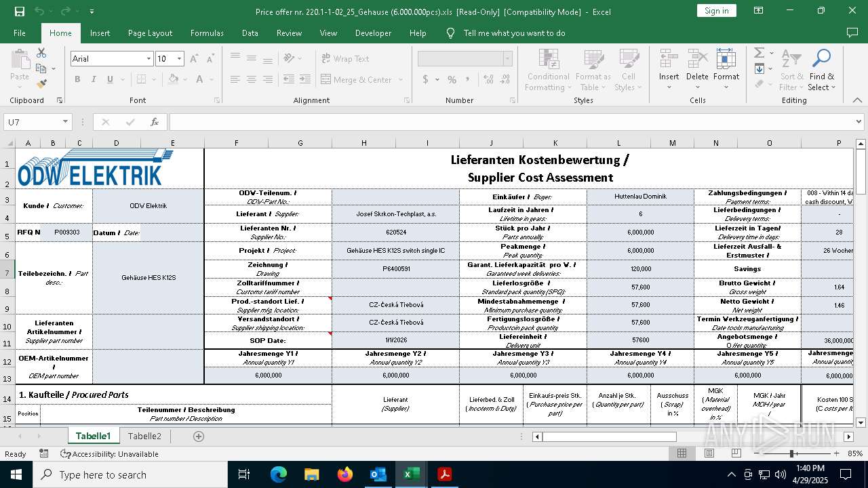
Task: Open the number format dropdown
Action: tap(507, 59)
